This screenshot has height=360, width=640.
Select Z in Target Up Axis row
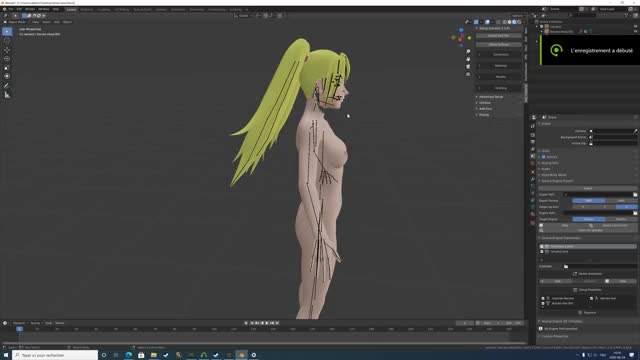click(627, 207)
